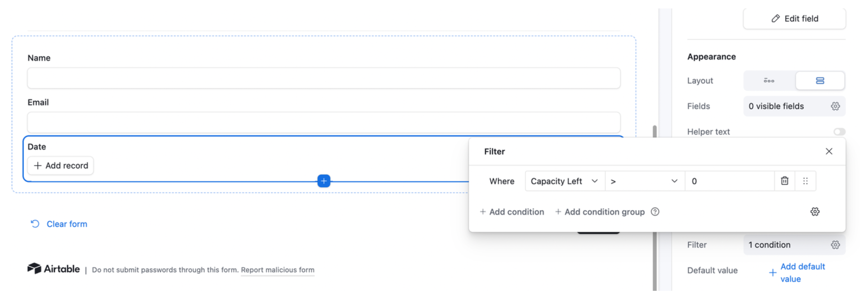Click the Airtable logo
The image size is (868, 299).
[54, 269]
